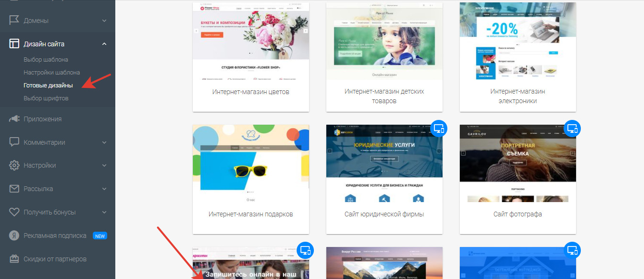
Task: Expand the Рассылка section chevron
Action: point(104,189)
